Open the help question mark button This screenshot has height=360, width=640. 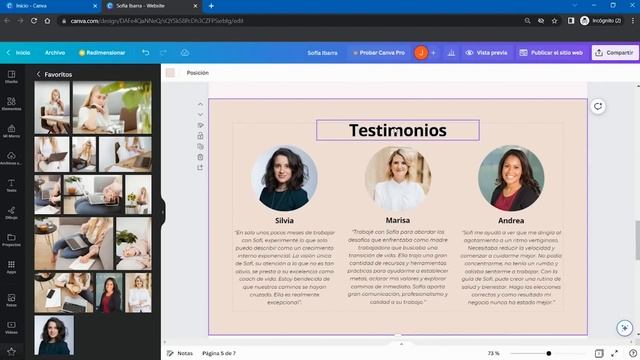633,353
